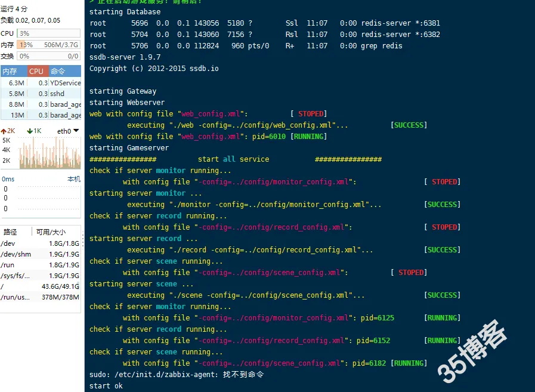Click pid=6010 in the terminal output
This screenshot has height=392, width=535.
269,137
